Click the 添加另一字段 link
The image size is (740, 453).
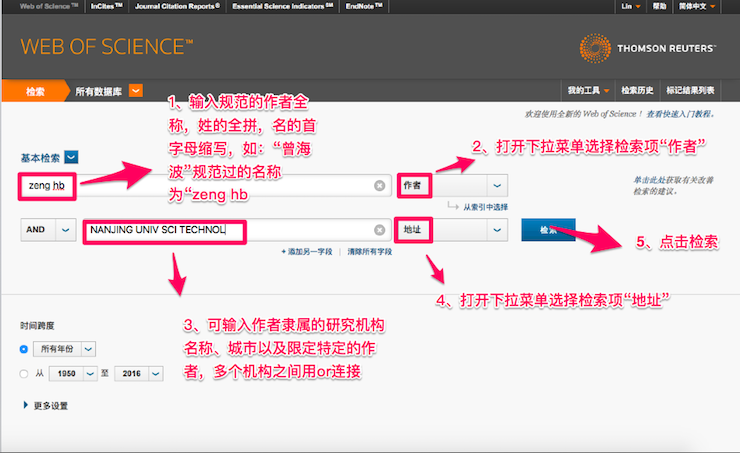click(307, 252)
